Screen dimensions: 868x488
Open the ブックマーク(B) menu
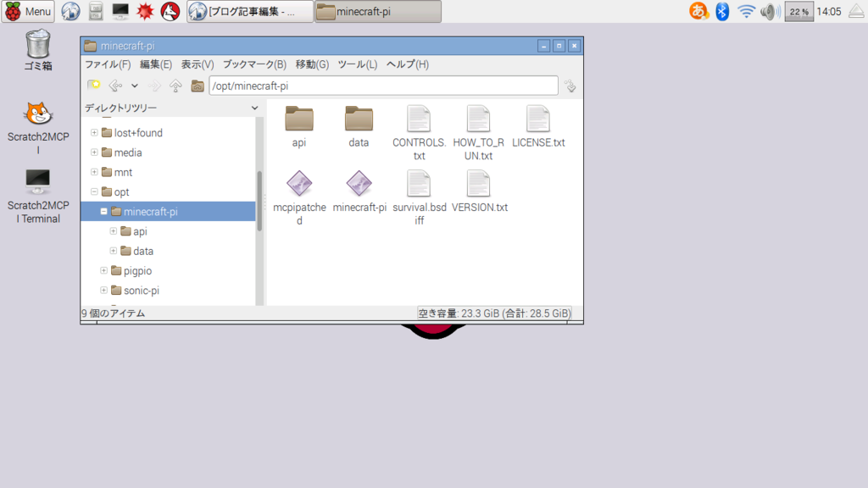(254, 64)
